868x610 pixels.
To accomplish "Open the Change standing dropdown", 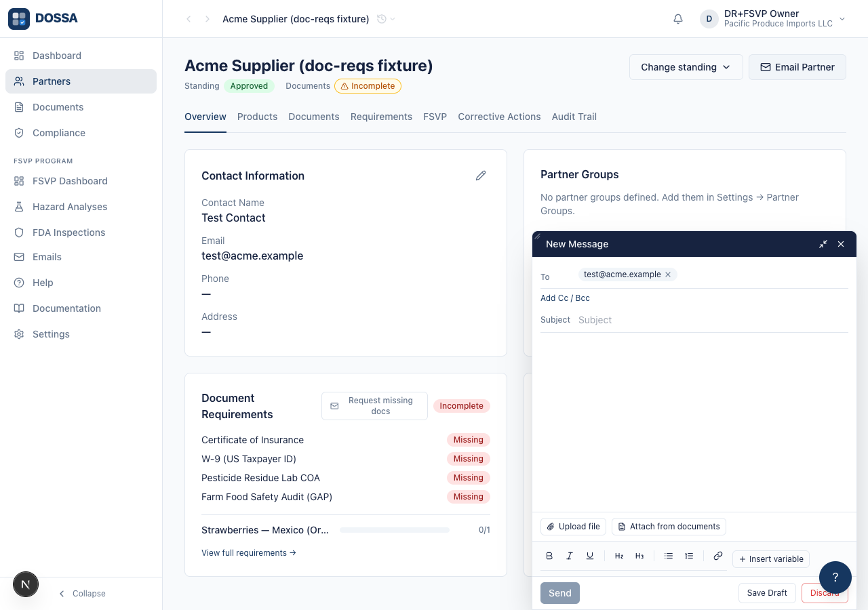I will (686, 67).
